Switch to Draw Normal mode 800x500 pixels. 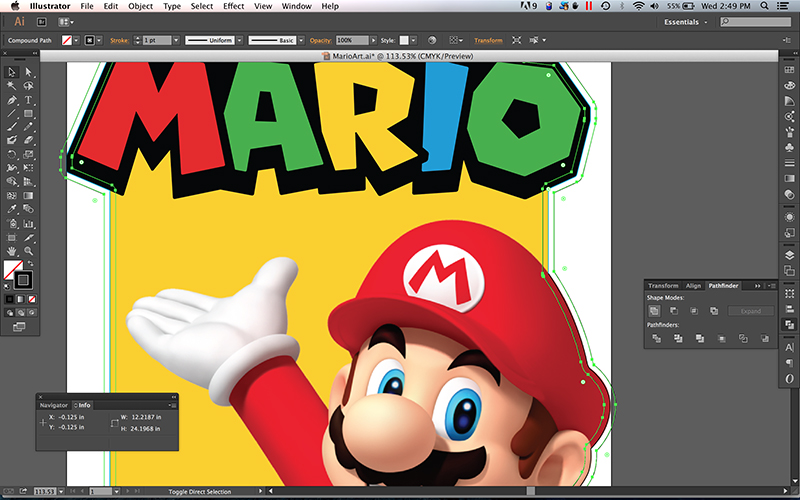(10, 313)
